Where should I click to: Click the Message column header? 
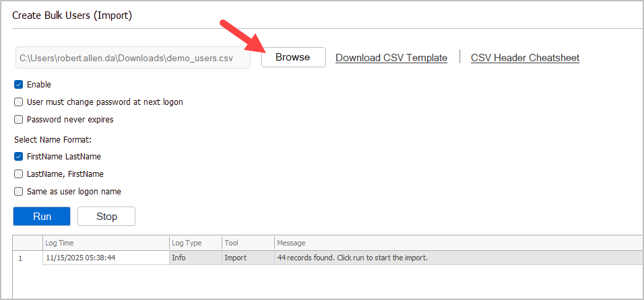tap(458, 243)
